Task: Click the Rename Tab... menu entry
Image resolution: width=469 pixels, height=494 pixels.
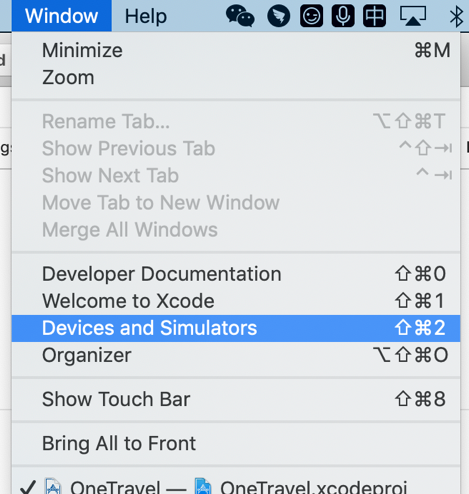Action: (x=236, y=121)
